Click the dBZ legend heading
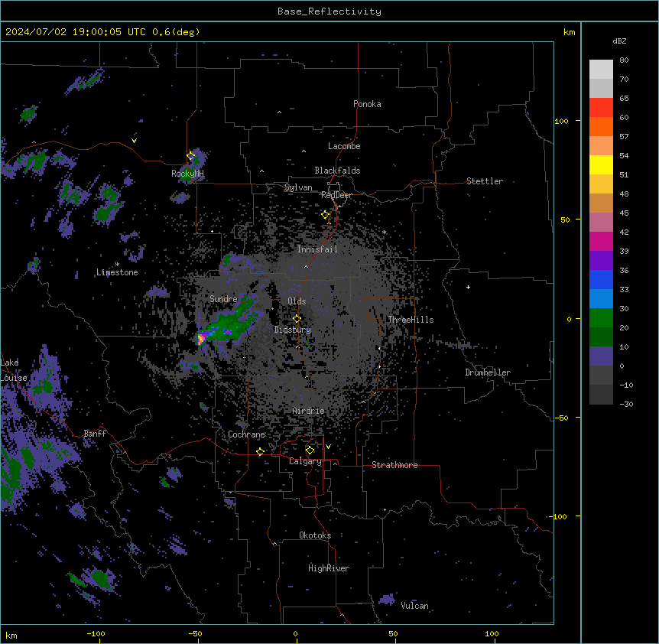The image size is (659, 644). pos(619,41)
